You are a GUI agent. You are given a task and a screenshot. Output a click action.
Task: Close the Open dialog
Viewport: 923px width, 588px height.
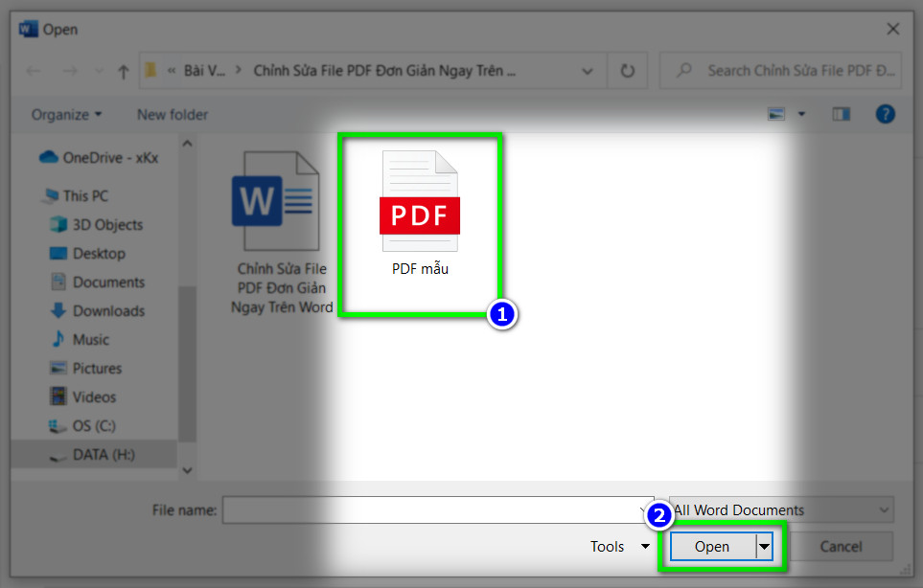coord(893,29)
